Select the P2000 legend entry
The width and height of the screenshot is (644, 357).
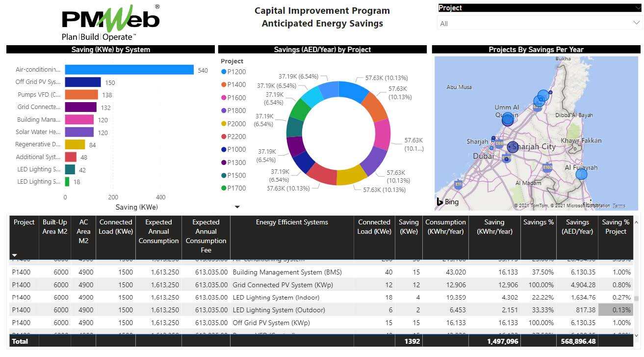point(233,124)
